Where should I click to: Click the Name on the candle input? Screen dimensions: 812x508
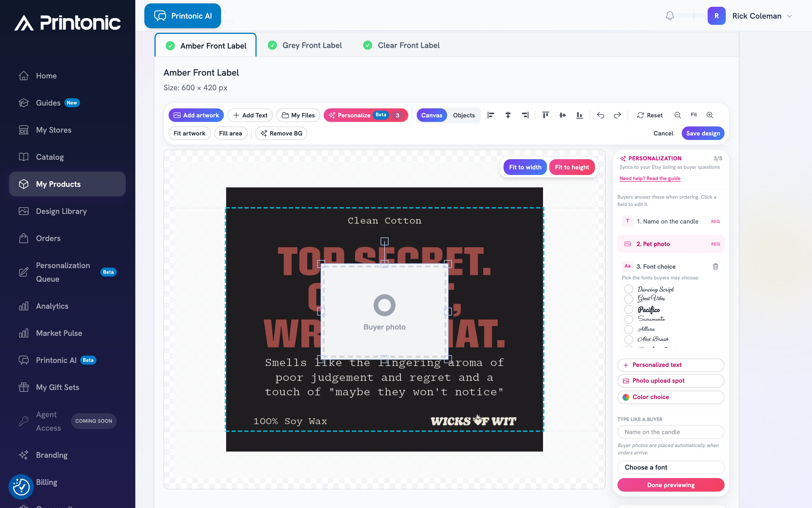pos(670,432)
